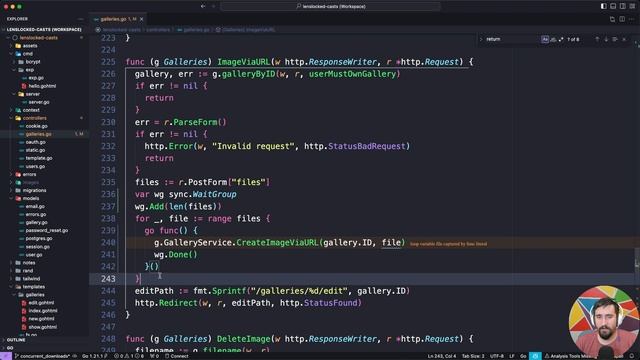Navigate forward with the title-bar forward arrow

(x=213, y=6)
